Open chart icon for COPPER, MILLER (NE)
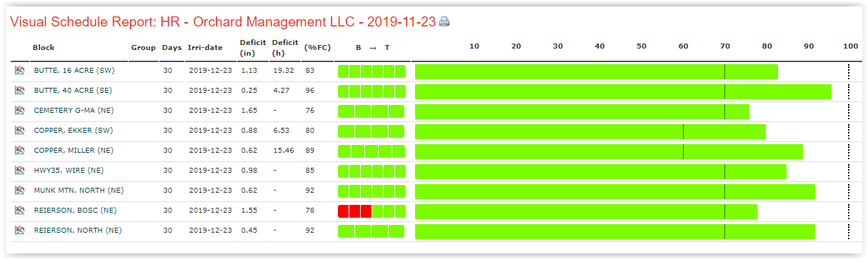Screen dimensions: 868x262 [20, 151]
